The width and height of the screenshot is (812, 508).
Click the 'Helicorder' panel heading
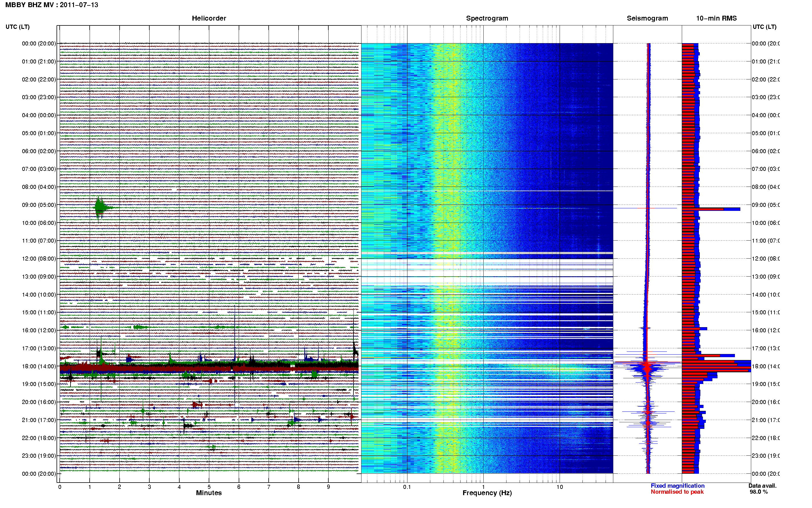tap(209, 18)
